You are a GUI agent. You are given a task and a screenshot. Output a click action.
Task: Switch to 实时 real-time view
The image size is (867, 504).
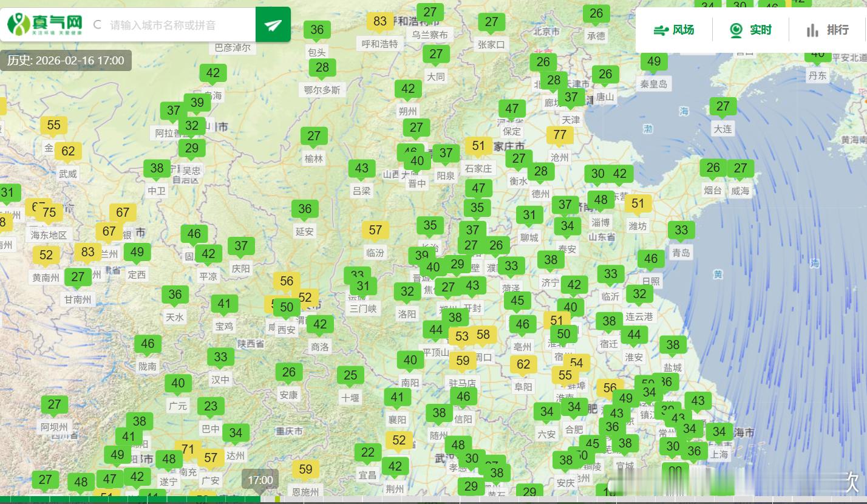tap(751, 30)
